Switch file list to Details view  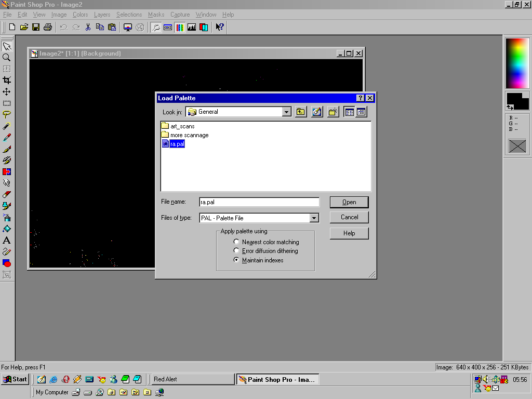[x=361, y=112]
